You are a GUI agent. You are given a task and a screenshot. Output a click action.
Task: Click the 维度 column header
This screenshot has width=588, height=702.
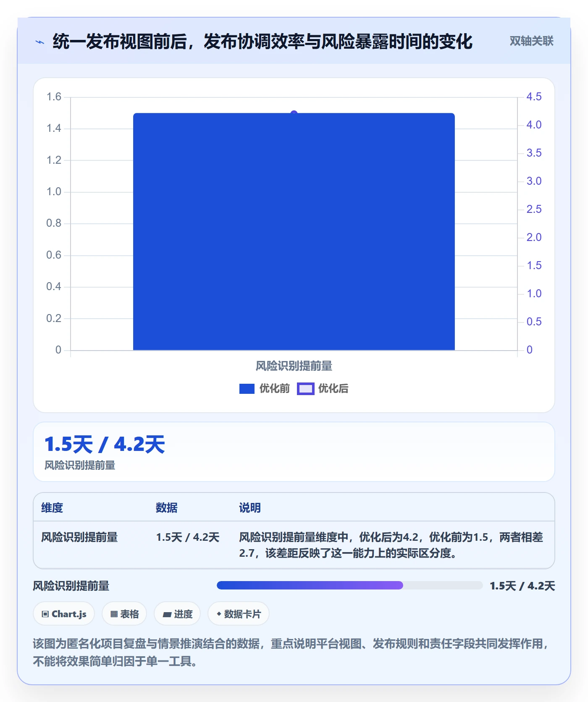[x=52, y=508]
